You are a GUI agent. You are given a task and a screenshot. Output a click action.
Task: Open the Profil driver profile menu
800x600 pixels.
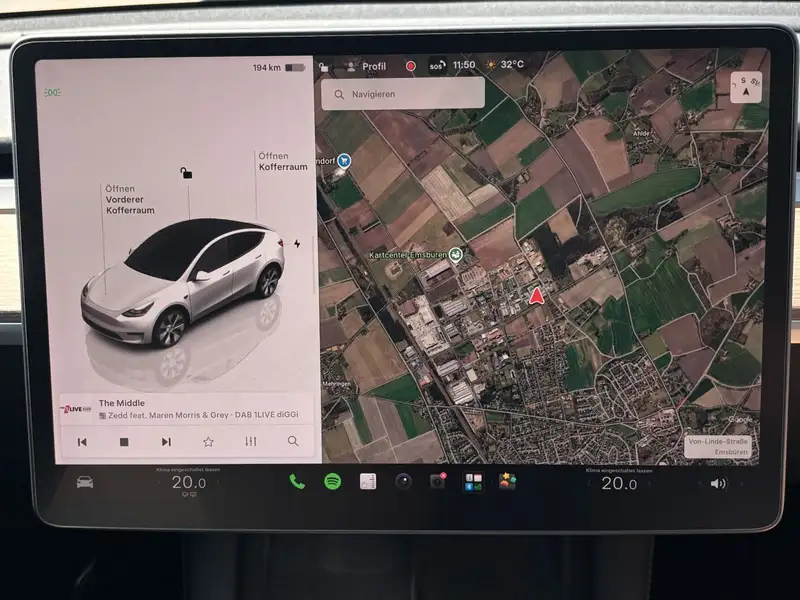pyautogui.click(x=367, y=66)
